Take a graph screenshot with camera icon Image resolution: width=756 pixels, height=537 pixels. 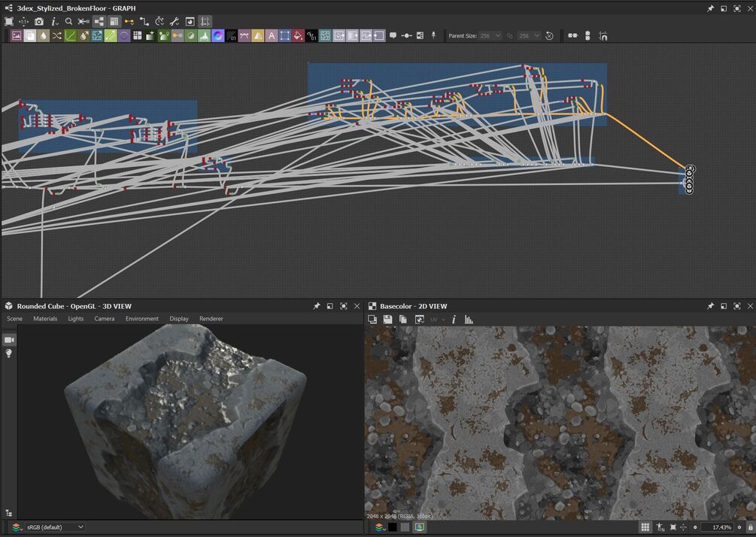[x=39, y=22]
